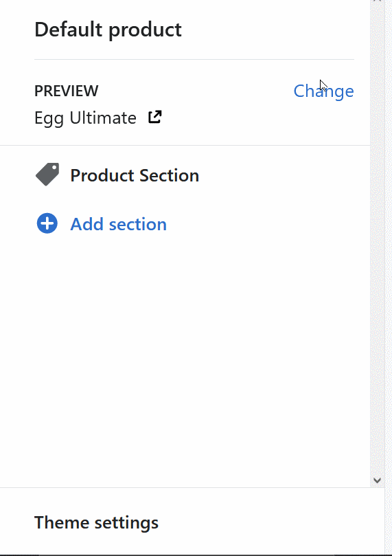Click scrollbar up arrow at top
The height and width of the screenshot is (556, 392).
tap(377, 1)
